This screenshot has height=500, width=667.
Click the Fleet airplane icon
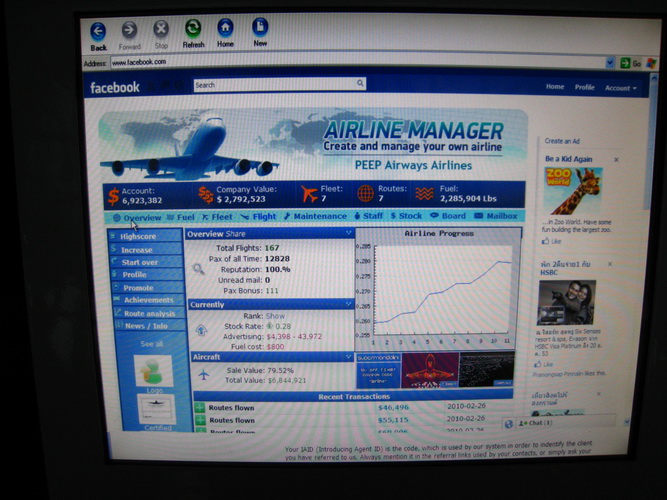310,194
